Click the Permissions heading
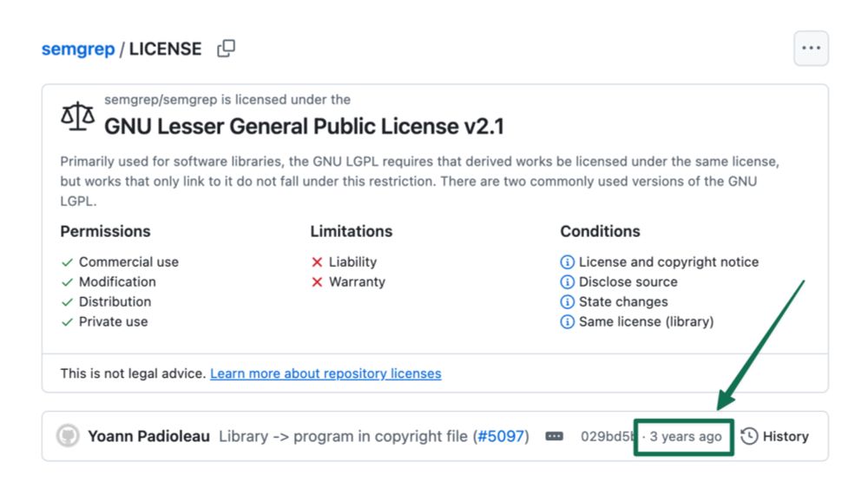This screenshot has width=868, height=489. pyautogui.click(x=105, y=232)
